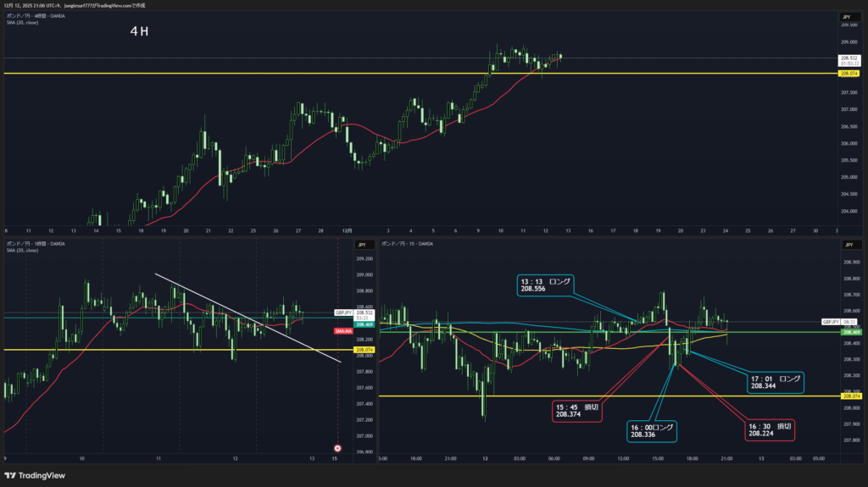868x487 pixels.
Task: Click the TradingView logo in bottom-left
Action: click(x=36, y=475)
